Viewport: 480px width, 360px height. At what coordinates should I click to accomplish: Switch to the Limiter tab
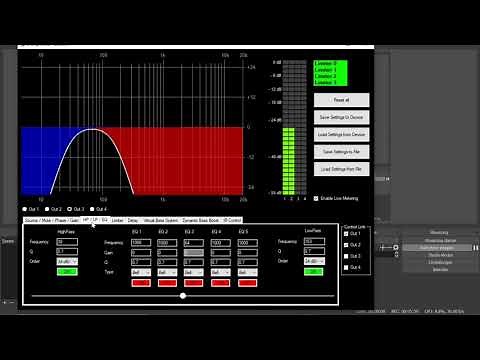(117, 220)
